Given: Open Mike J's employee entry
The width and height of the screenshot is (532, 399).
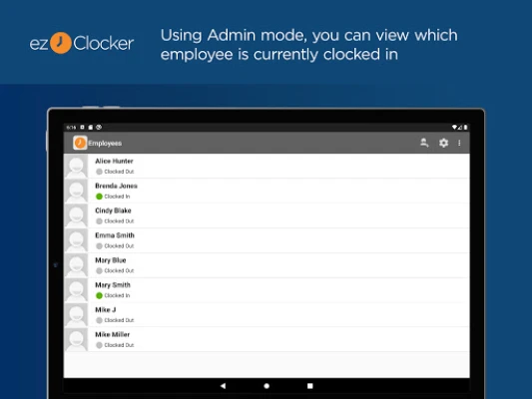Looking at the screenshot, I should (266, 314).
